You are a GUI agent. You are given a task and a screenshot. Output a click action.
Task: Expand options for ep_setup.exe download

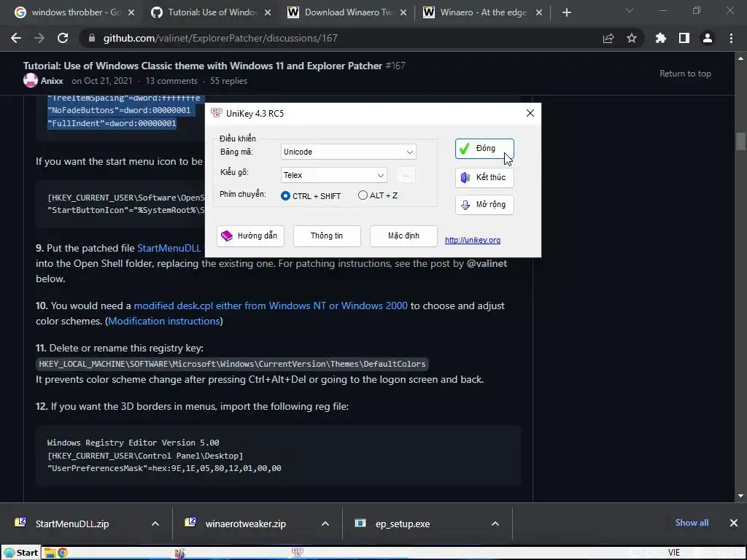[x=495, y=524]
